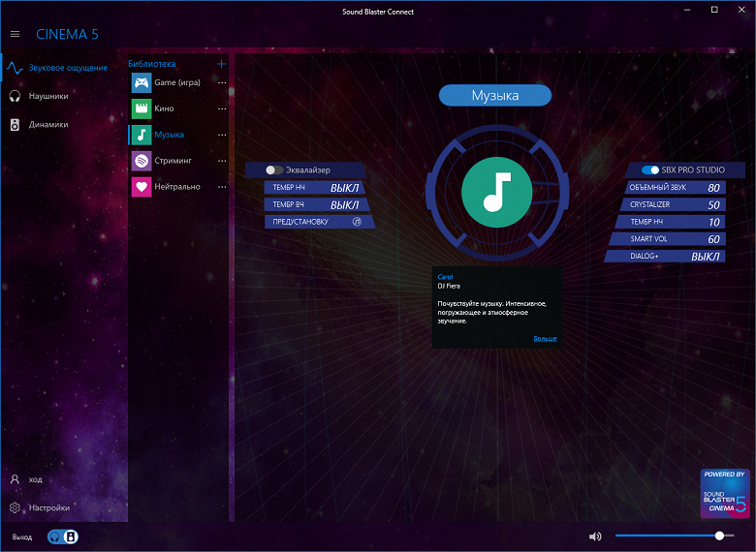
Task: Click the large green music note circle
Action: click(x=496, y=192)
